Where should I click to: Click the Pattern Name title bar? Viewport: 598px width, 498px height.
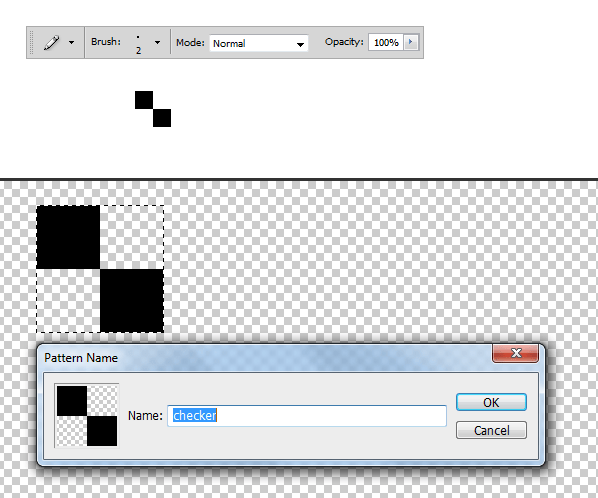pos(267,358)
